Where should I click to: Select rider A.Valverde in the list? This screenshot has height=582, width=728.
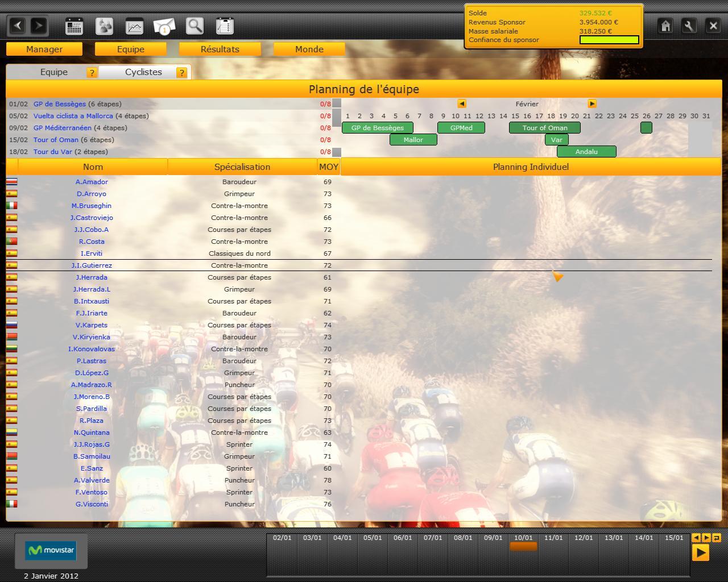92,480
